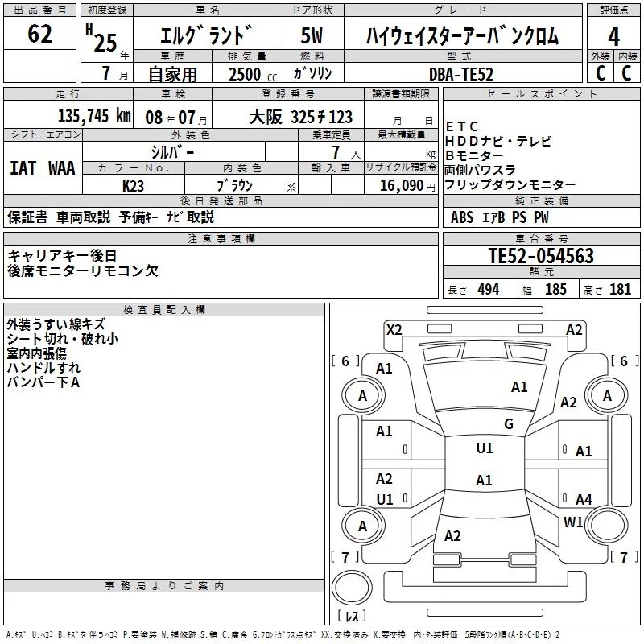Click the car name エルグランド
This screenshot has height=644, width=644.
click(x=207, y=35)
